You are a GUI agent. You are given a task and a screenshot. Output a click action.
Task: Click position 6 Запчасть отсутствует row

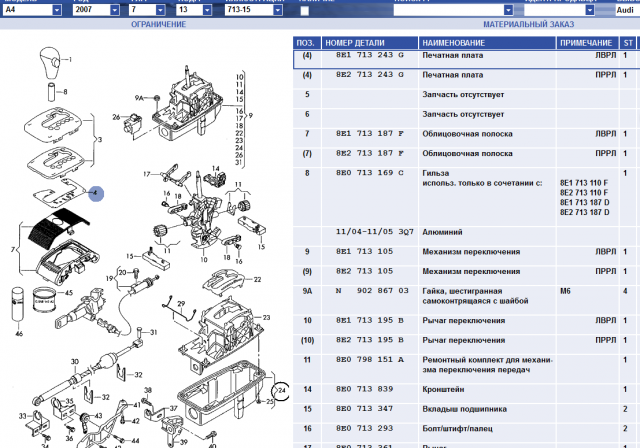(463, 114)
